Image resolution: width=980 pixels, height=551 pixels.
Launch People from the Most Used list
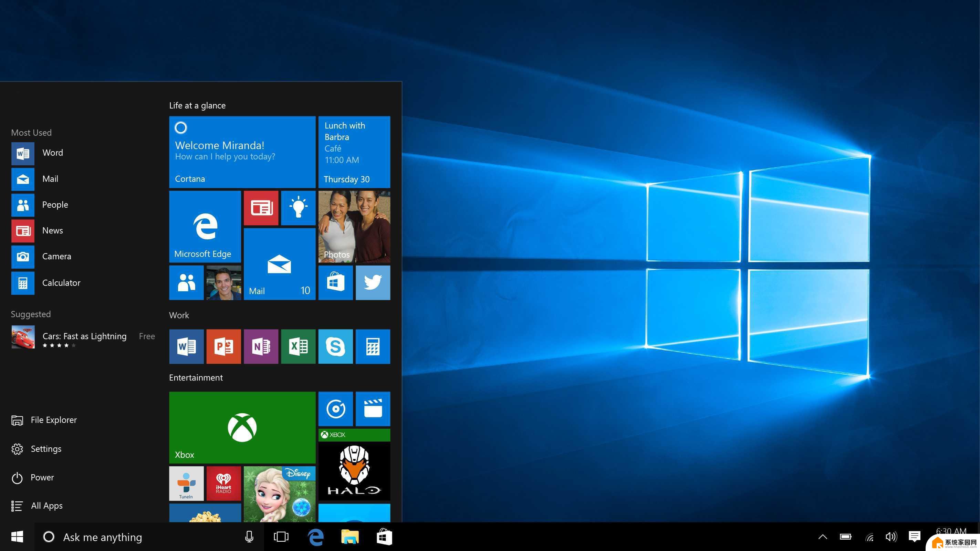tap(40, 205)
